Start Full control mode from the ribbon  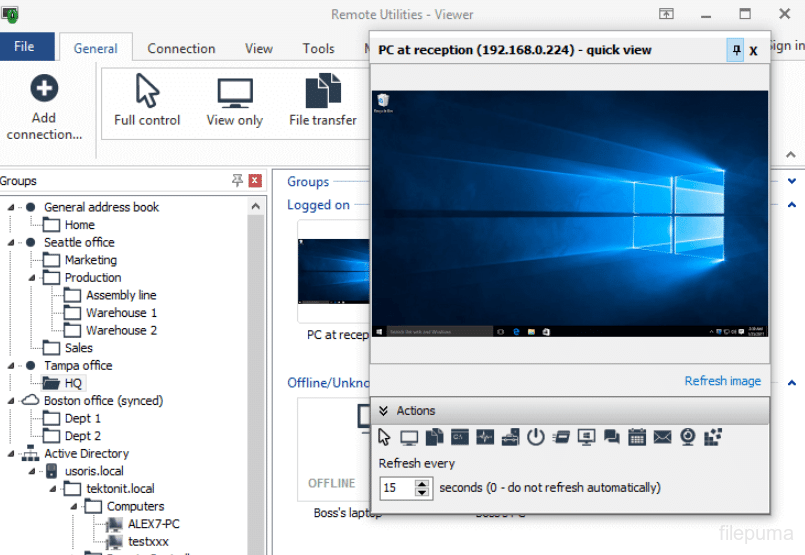(147, 101)
